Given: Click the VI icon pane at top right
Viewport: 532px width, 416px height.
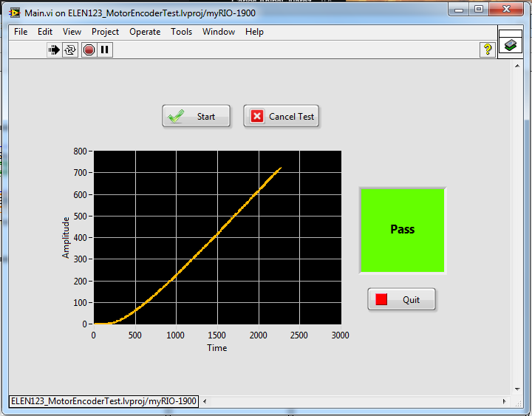Looking at the screenshot, I should 511,41.
